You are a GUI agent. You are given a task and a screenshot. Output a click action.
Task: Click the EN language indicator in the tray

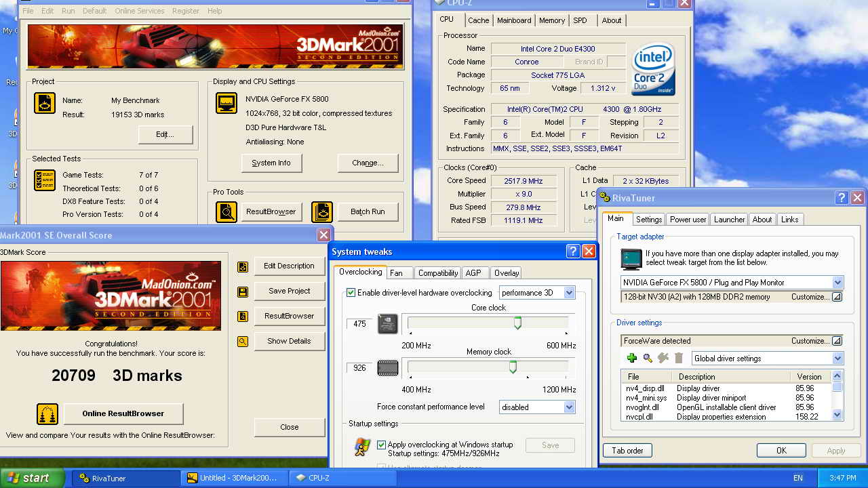(798, 478)
